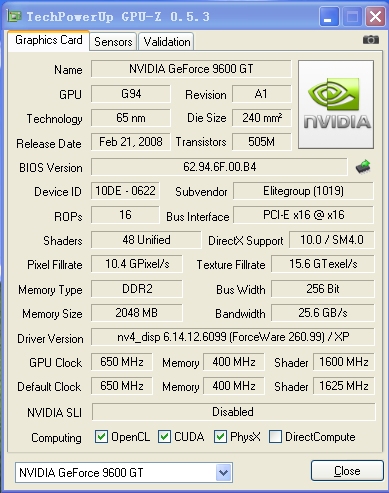
Task: Switch to the Sensors tab
Action: [113, 42]
